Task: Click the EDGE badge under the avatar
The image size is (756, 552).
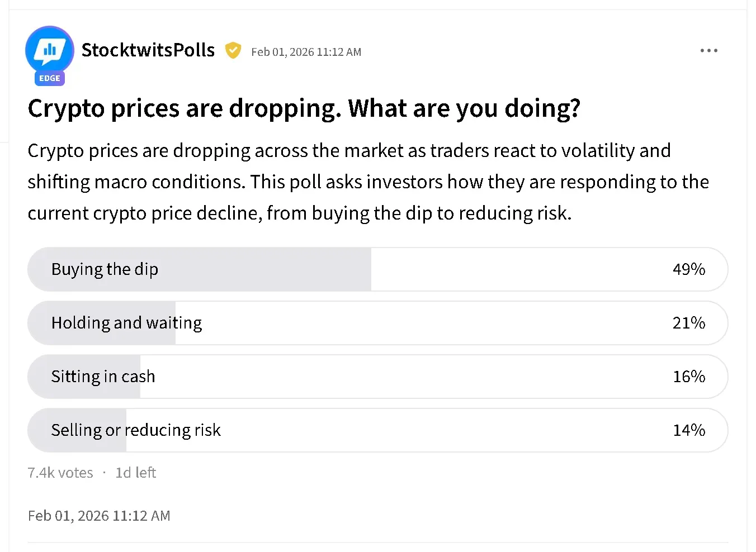Action: pyautogui.click(x=50, y=78)
